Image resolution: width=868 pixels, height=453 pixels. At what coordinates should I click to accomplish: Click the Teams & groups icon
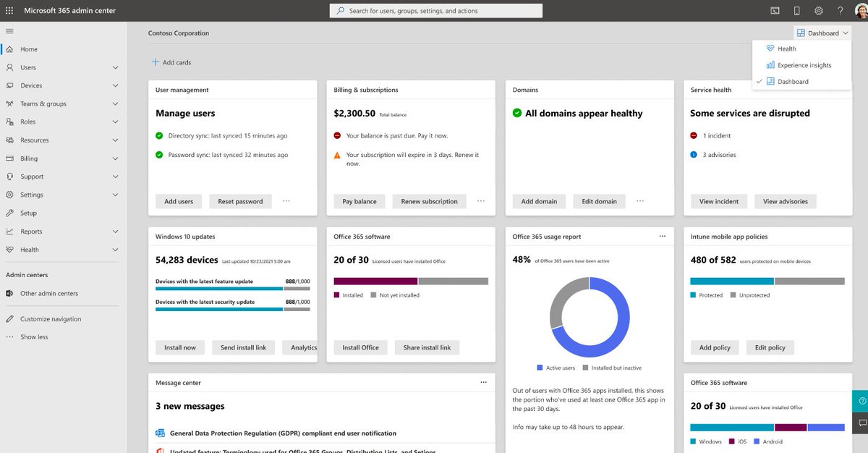pos(9,103)
